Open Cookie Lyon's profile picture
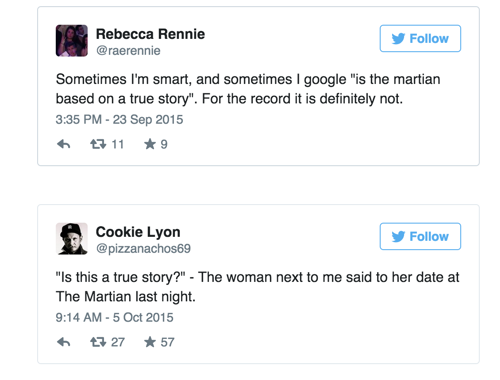This screenshot has height=380, width=500. (x=72, y=239)
